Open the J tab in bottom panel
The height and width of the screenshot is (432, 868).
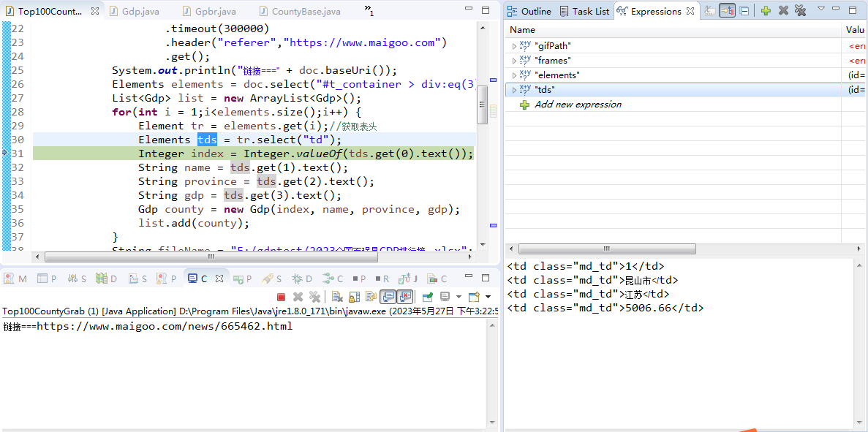(408, 278)
